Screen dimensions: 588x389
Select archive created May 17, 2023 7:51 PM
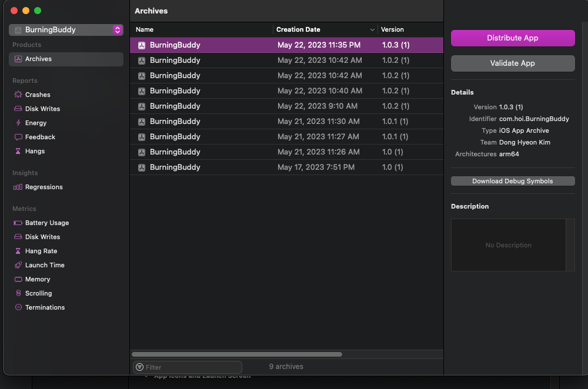[286, 167]
